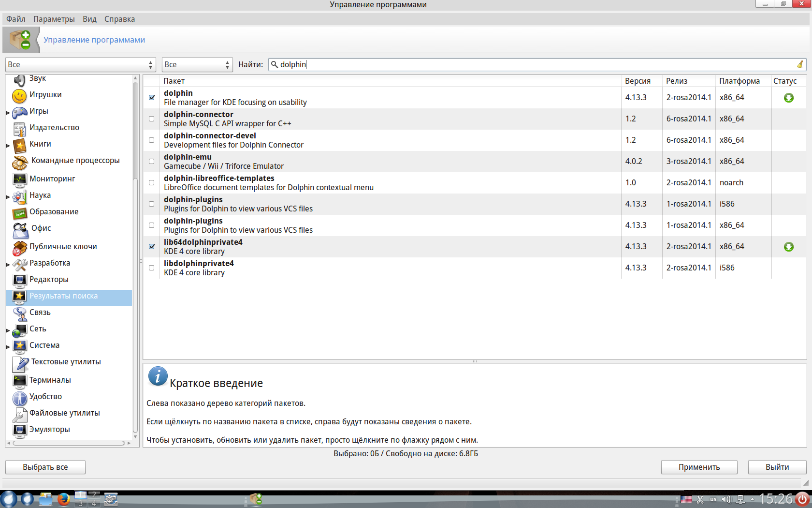Click the Издательство category icon
Screen dimensions: 812x508
19,128
